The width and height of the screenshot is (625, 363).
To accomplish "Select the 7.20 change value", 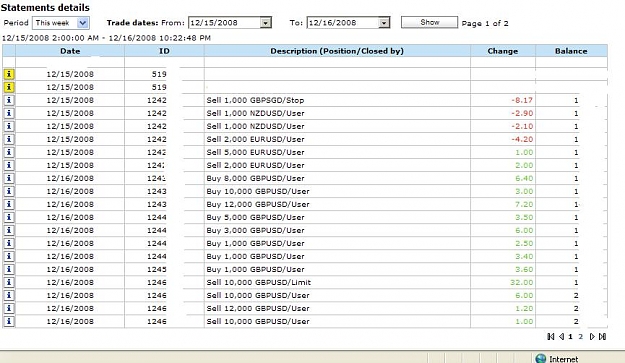I will click(x=524, y=204).
